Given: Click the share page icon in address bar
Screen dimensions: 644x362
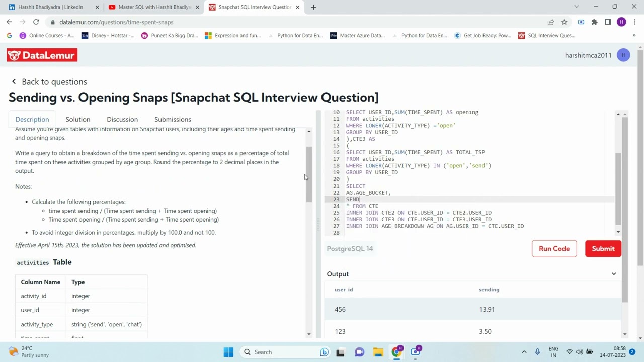Looking at the screenshot, I should pyautogui.click(x=551, y=22).
